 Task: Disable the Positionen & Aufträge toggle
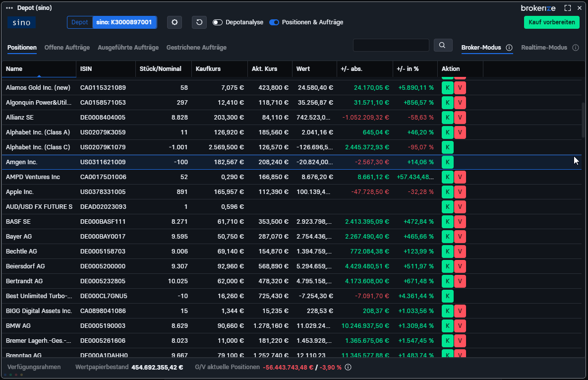tap(274, 22)
